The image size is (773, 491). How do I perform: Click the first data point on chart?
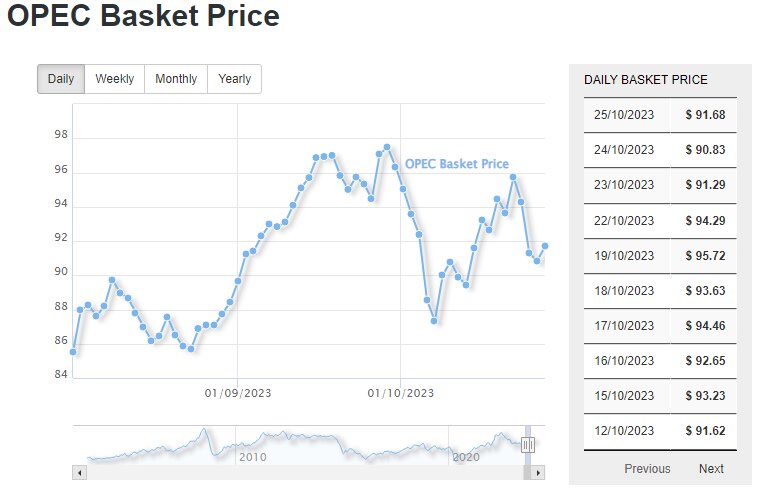click(x=73, y=352)
